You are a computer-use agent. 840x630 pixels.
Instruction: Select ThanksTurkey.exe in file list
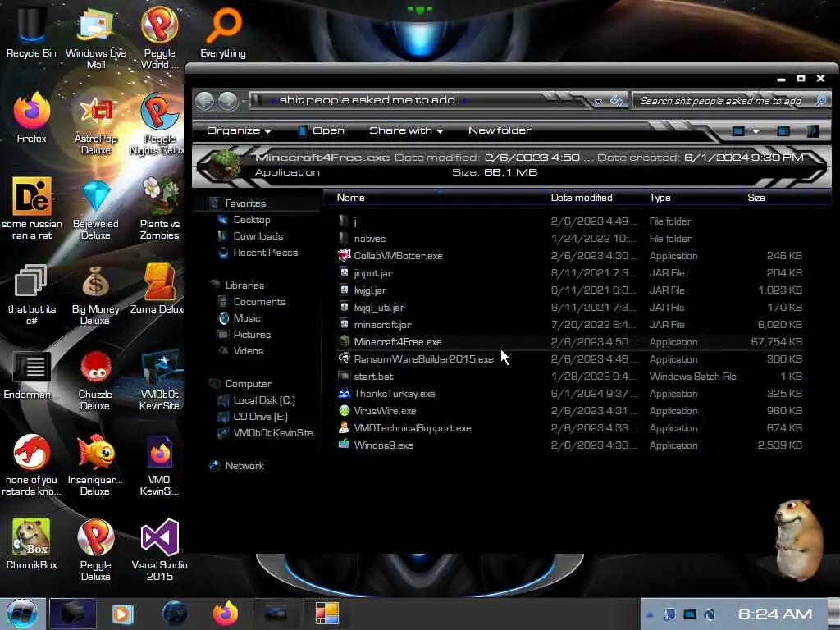[569, 393]
